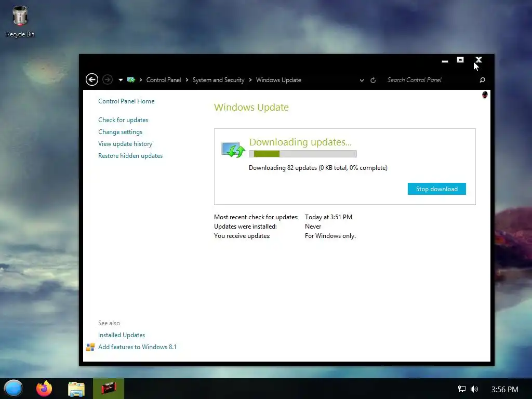Screen dimensions: 532x399
Task: Select System and Security breadcrumb
Action: tap(219, 80)
